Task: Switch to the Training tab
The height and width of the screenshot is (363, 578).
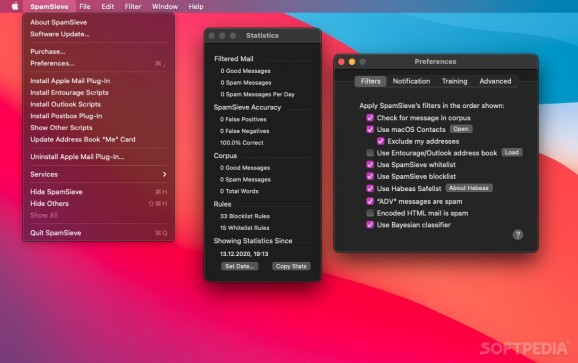Action: point(455,81)
